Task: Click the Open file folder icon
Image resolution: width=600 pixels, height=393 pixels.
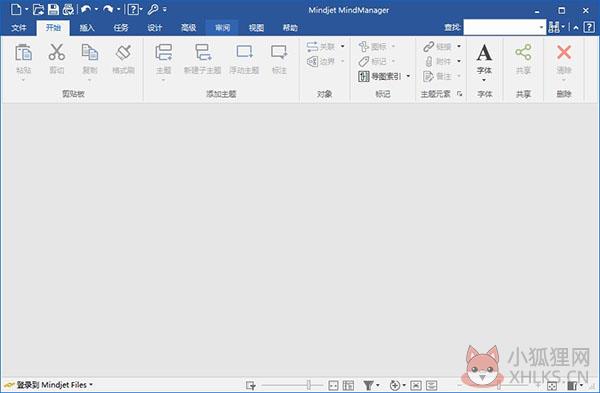Action: pyautogui.click(x=38, y=9)
